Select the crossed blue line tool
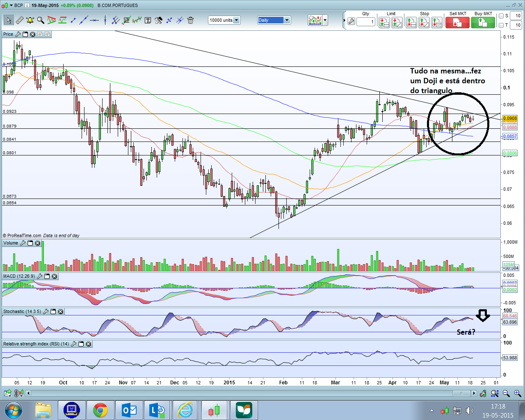This screenshot has height=420, width=525. coord(180,20)
